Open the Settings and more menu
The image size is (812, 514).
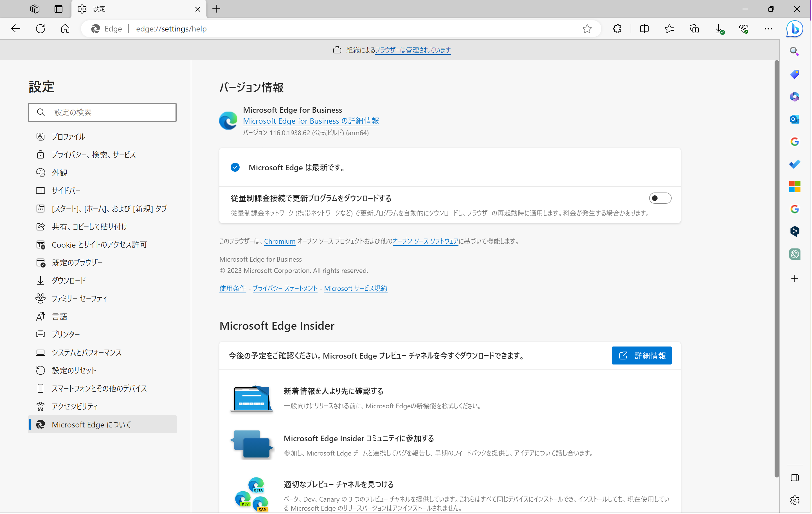(x=768, y=29)
